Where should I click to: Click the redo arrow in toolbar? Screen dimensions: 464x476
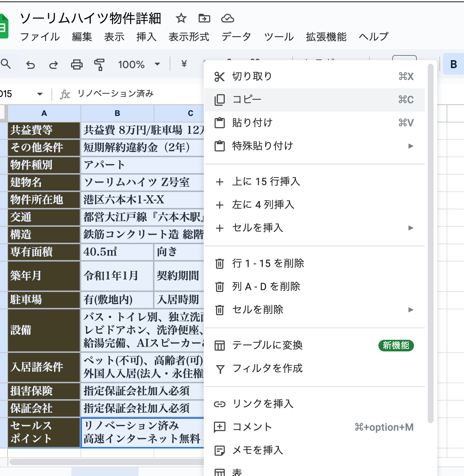[x=54, y=65]
